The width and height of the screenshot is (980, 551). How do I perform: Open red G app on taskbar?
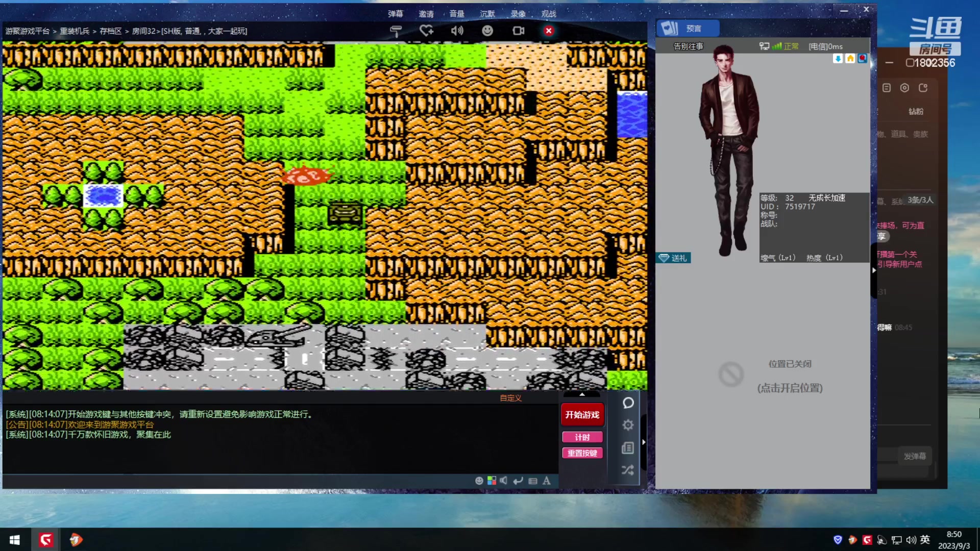click(x=46, y=540)
